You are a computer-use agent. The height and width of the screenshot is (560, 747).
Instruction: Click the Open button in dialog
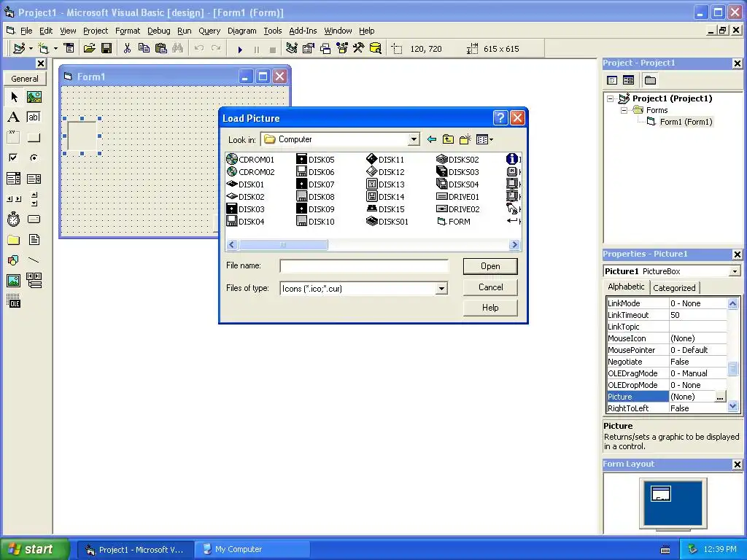coord(490,266)
